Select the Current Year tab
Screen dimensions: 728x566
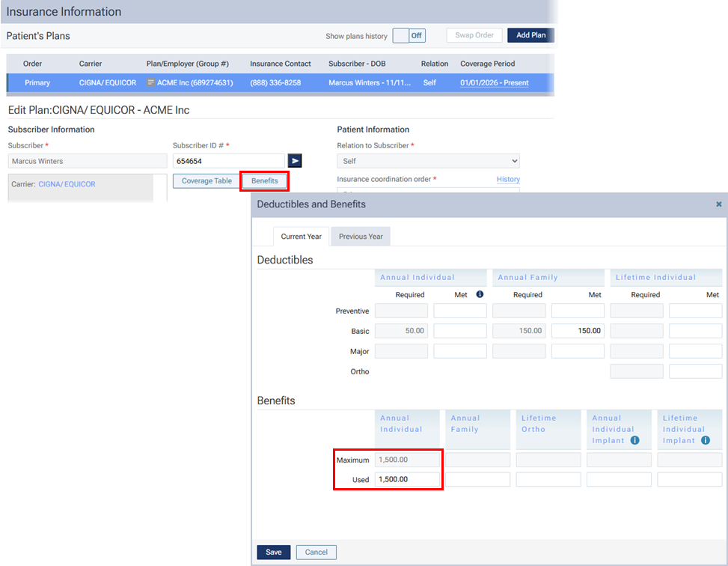(301, 237)
